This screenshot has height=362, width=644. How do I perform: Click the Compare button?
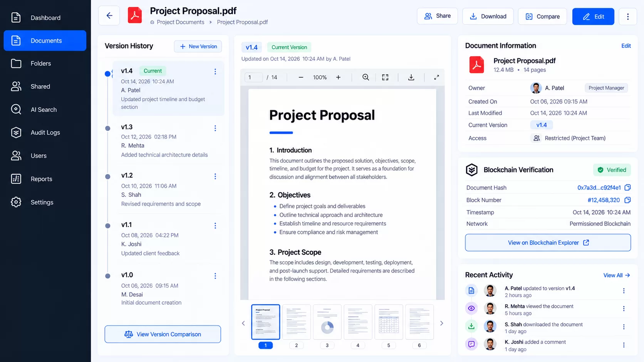pyautogui.click(x=542, y=16)
